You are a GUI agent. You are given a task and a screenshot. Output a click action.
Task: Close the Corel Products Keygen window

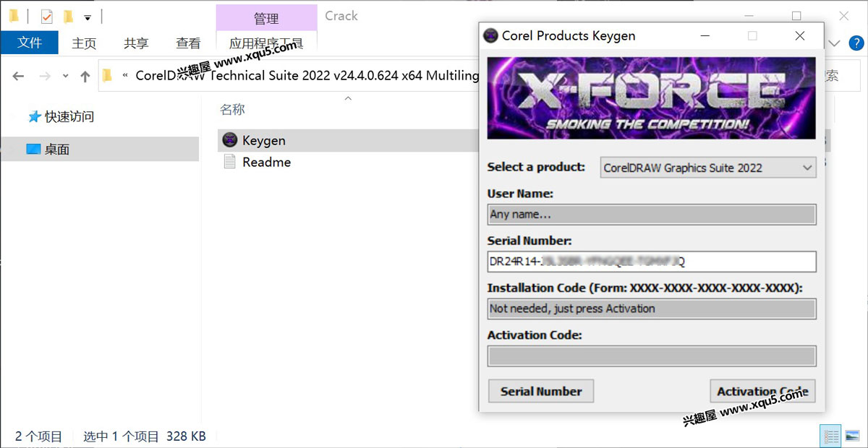point(799,35)
